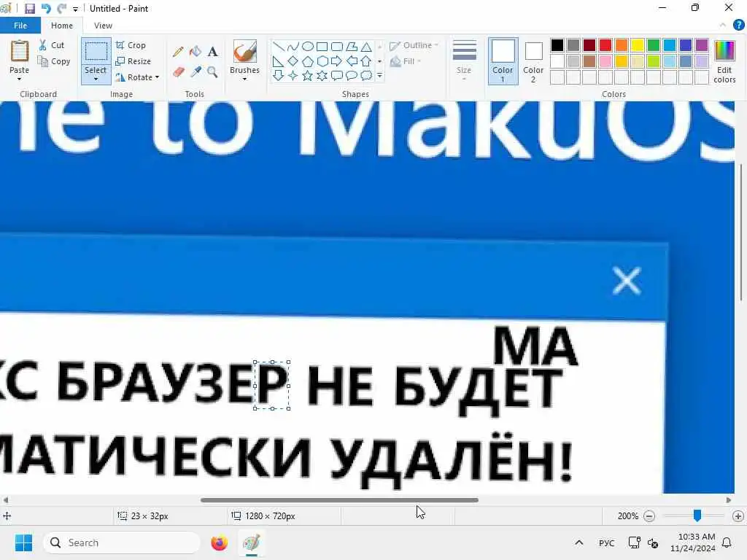Pick the black color swatch
The image size is (747, 560).
point(557,45)
